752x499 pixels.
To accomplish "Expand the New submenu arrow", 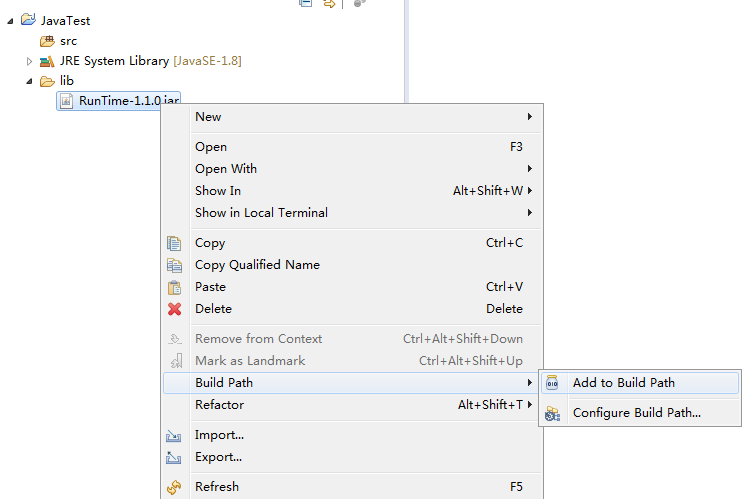I will coord(529,117).
